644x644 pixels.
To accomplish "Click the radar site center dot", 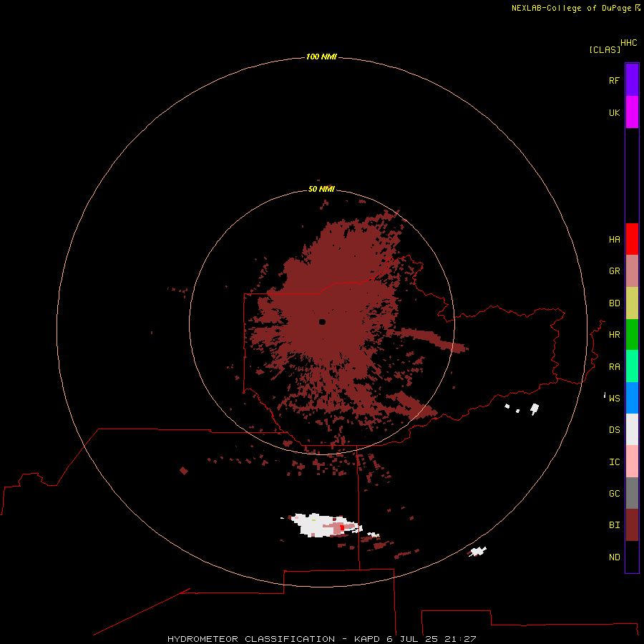I will coord(322,322).
